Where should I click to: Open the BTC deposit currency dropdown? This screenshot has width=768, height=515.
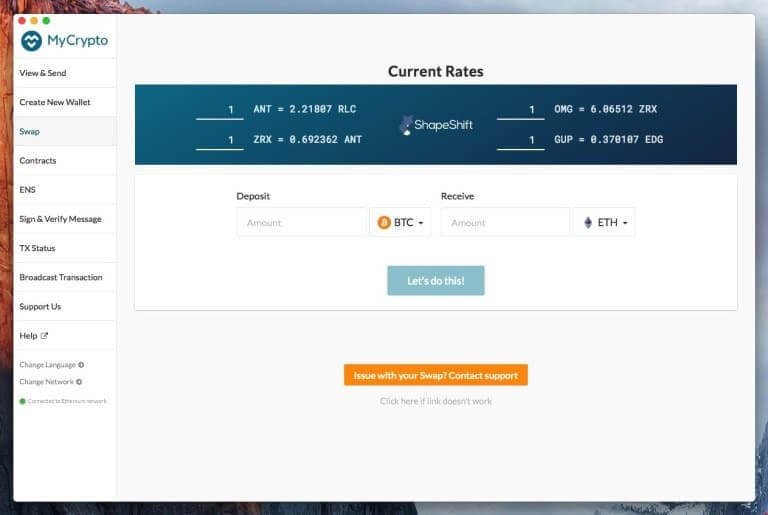click(x=401, y=222)
